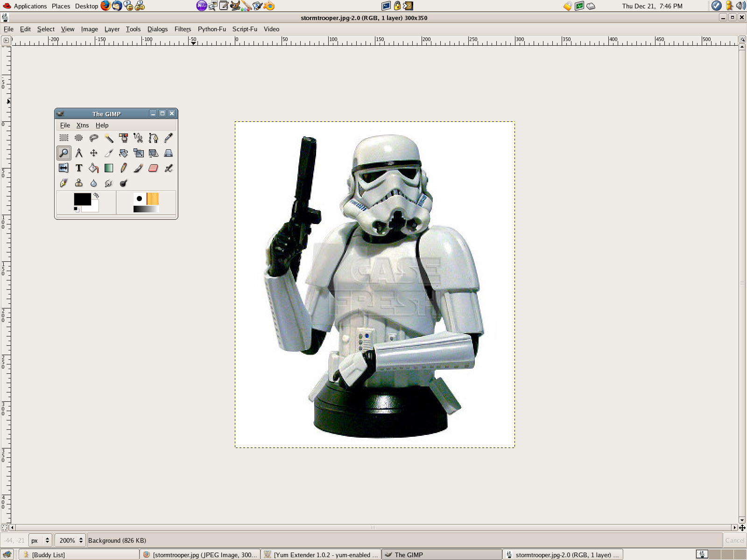747x560 pixels.
Task: Select the Fuzzy Select magic wand tool
Action: click(x=108, y=138)
